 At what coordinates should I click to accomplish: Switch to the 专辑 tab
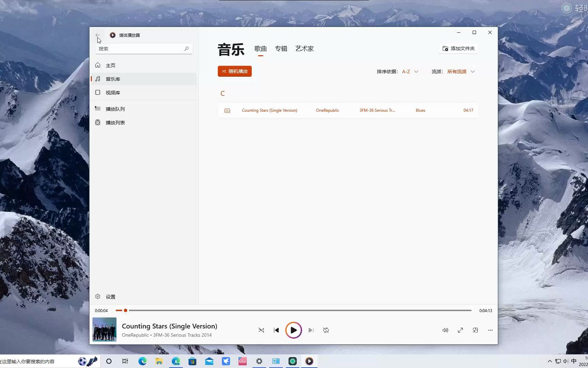(281, 48)
